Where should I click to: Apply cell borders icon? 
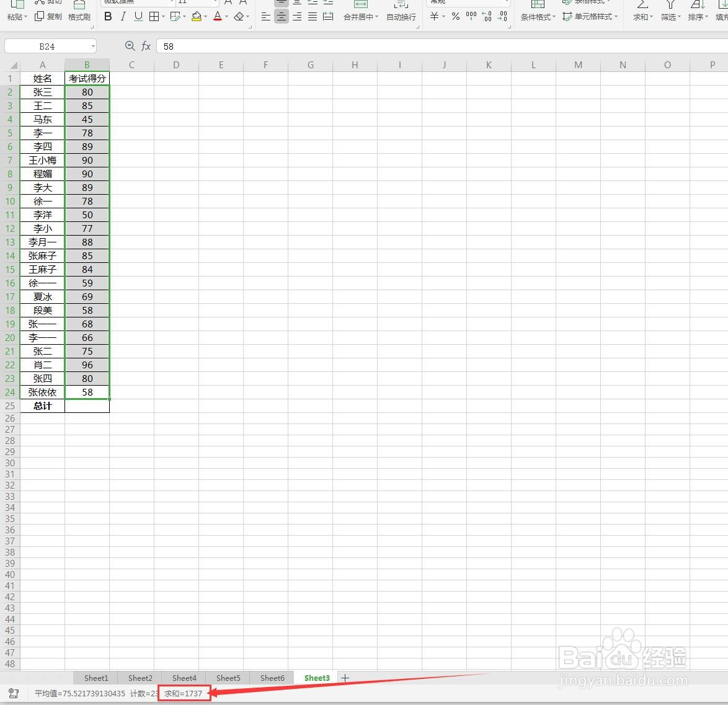click(x=154, y=17)
